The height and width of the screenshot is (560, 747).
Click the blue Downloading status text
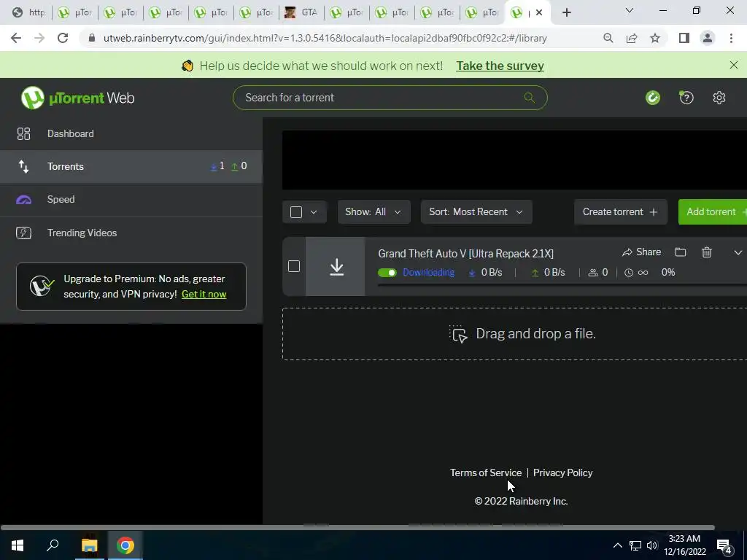coord(428,273)
